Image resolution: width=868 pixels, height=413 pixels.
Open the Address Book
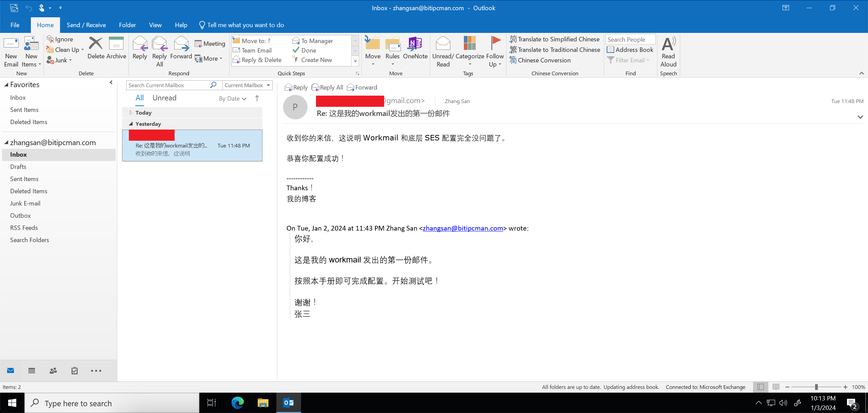[x=630, y=50]
